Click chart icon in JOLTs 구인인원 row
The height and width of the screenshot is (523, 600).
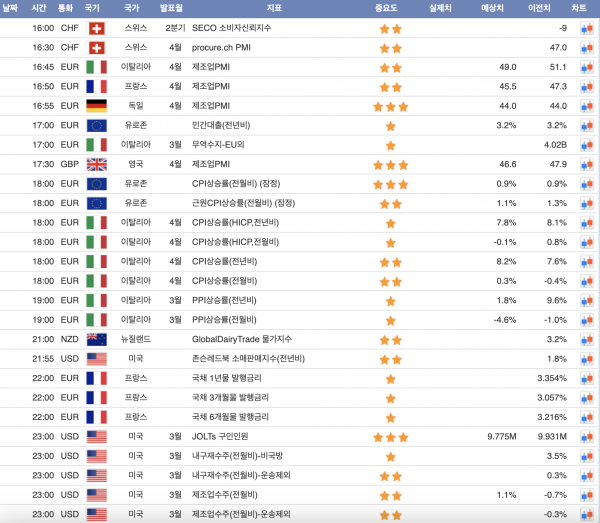point(587,437)
